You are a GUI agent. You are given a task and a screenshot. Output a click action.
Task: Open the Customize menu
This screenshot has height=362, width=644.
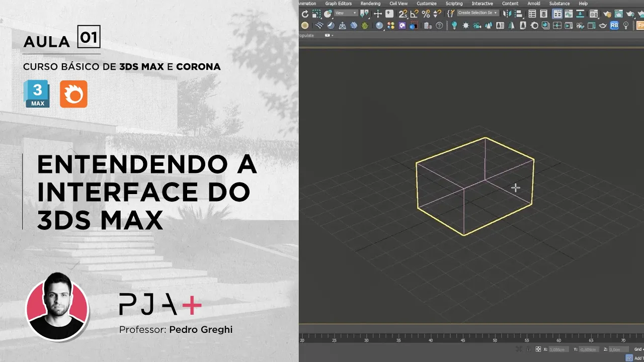(426, 4)
